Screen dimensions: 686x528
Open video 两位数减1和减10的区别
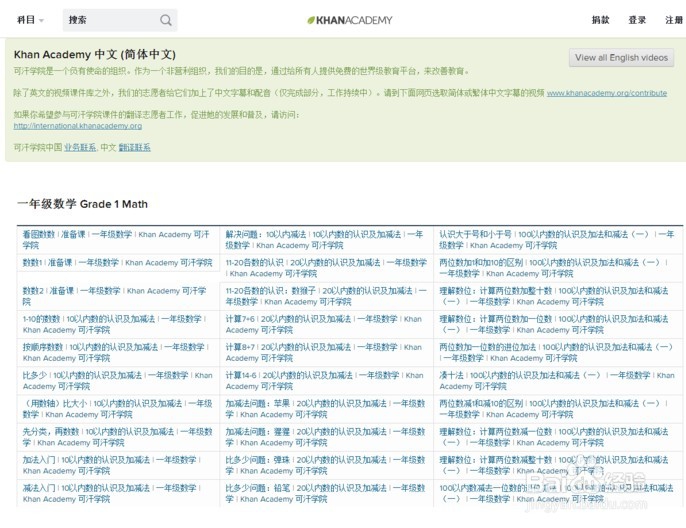(553, 409)
